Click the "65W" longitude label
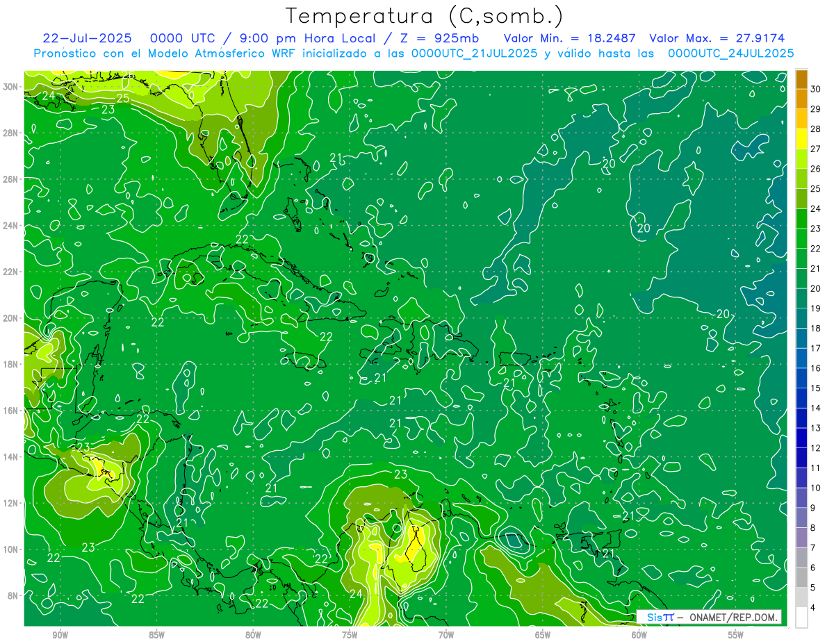 tap(543, 635)
